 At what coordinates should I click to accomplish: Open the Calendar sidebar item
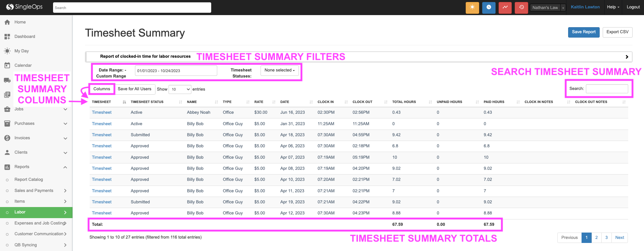(23, 65)
